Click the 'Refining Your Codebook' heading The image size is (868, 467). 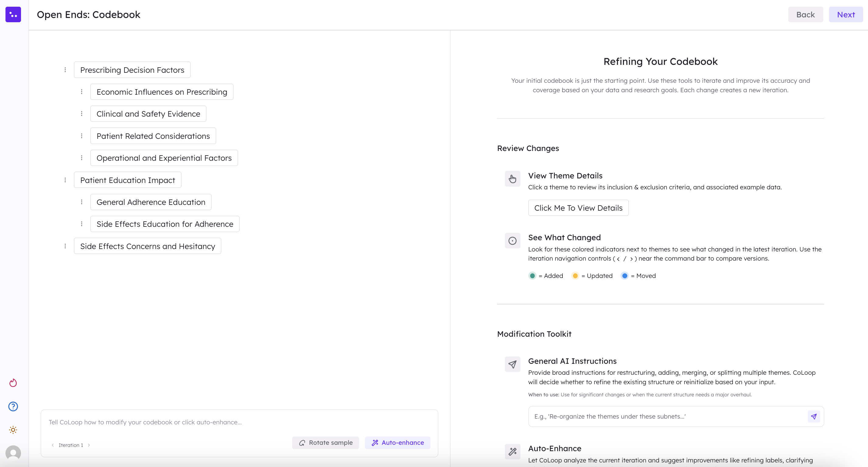[660, 61]
